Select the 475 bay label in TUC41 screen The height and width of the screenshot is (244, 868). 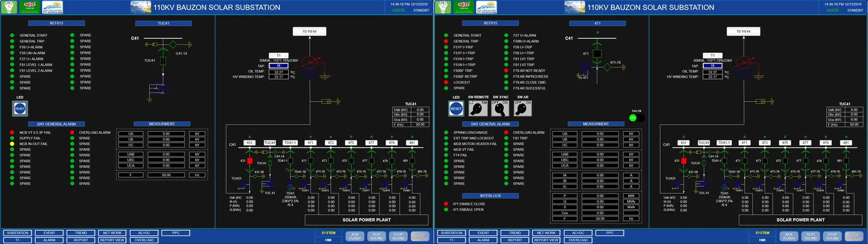coord(351,143)
